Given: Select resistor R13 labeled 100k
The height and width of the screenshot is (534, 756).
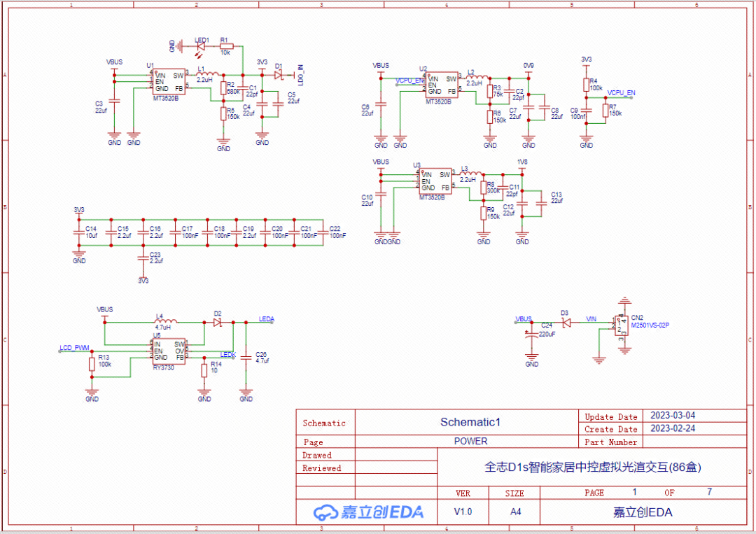Looking at the screenshot, I should [92, 365].
